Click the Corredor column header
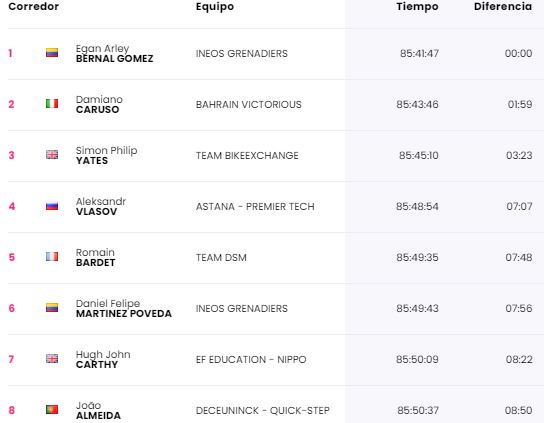The height and width of the screenshot is (423, 560). pos(34,6)
